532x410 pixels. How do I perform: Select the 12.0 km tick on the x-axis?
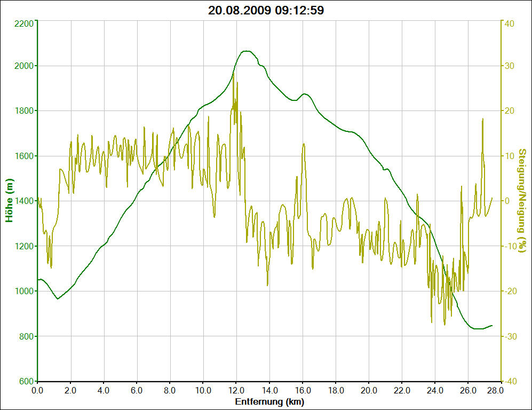(x=236, y=390)
